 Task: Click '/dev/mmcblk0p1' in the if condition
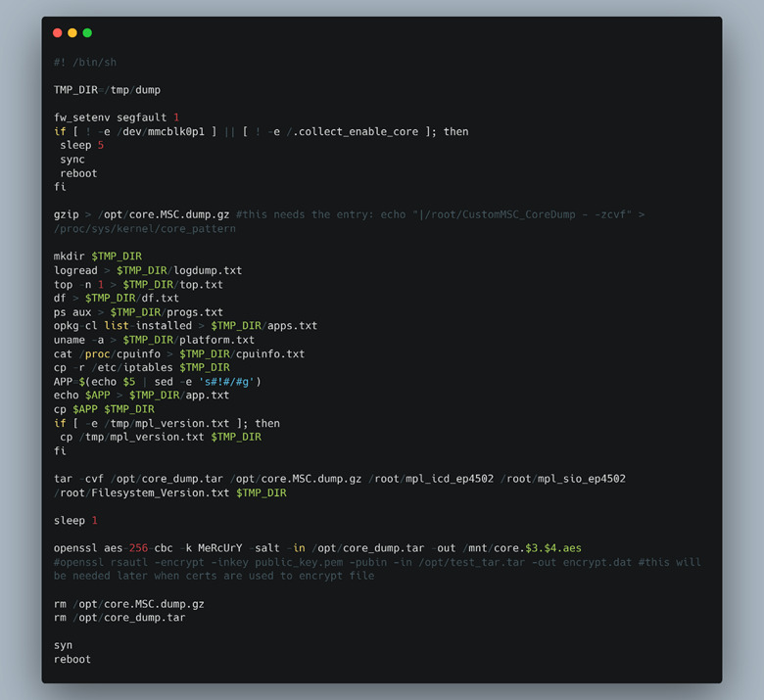point(161,131)
